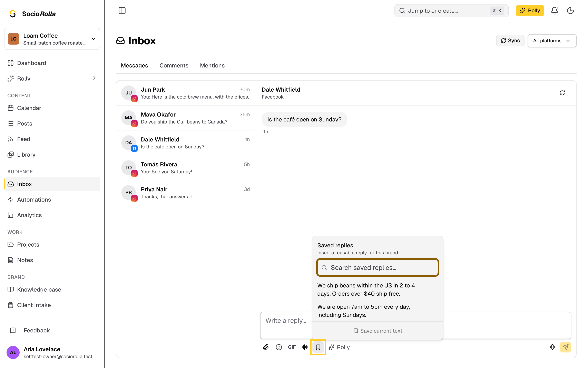
Task: Open the All platforms dropdown
Action: tap(552, 41)
